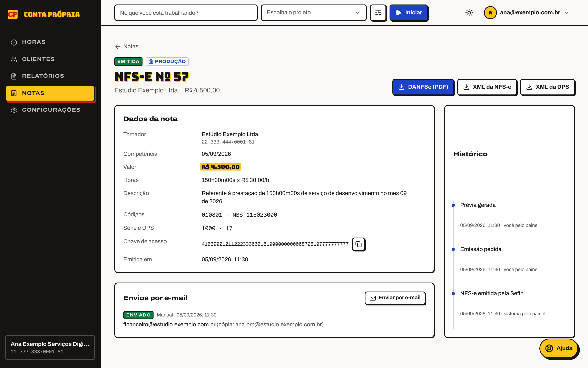Screen dimensions: 588x368
Task: Select the Notas sidebar item
Action: tap(50, 93)
